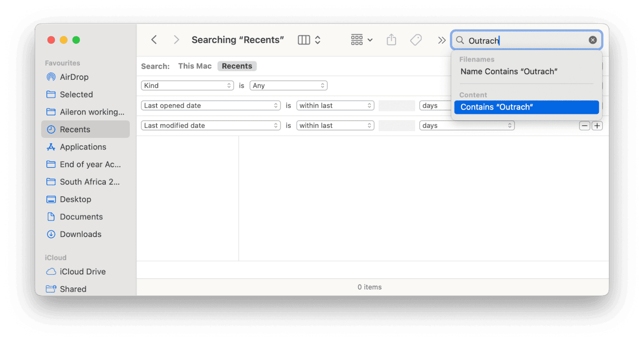
Task: Clear the search field with the x button
Action: 593,40
